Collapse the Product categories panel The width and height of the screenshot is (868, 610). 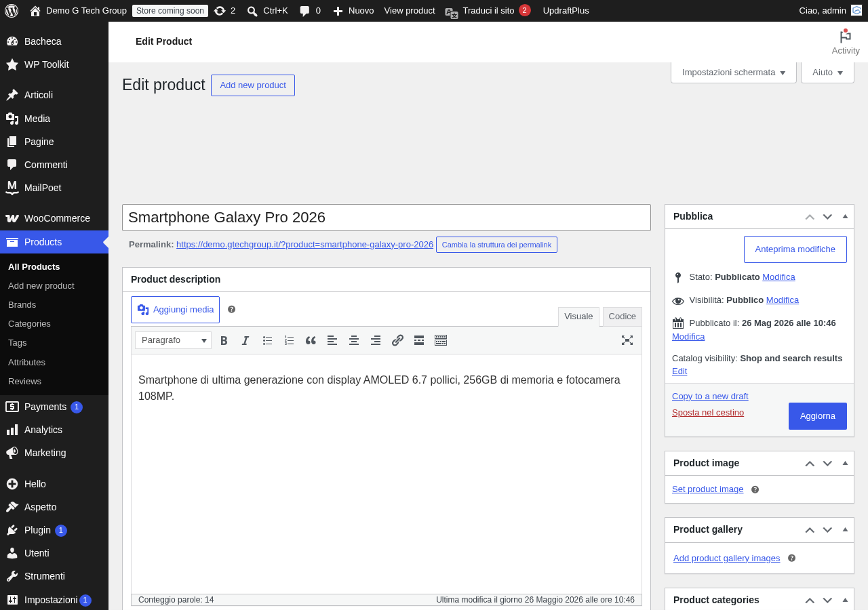click(x=845, y=600)
